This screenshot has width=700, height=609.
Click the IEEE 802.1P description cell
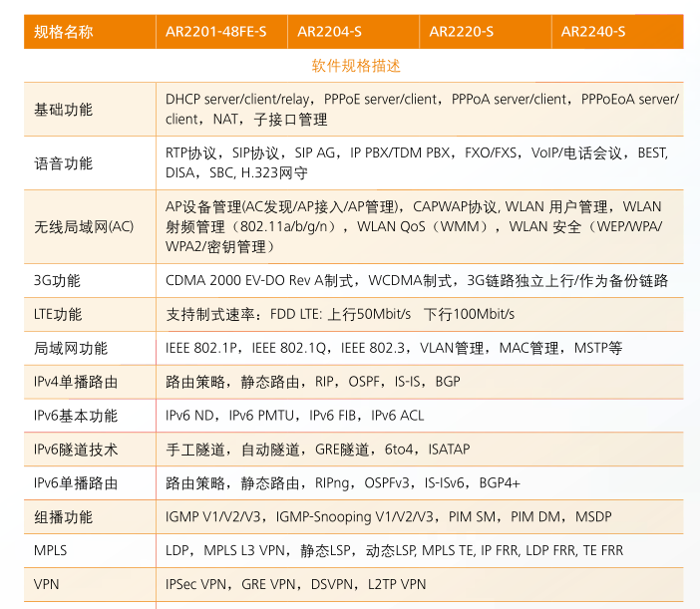[420, 348]
